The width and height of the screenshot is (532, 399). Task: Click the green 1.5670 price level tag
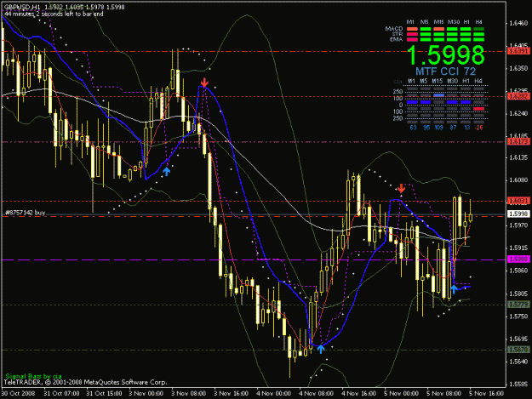pos(518,350)
